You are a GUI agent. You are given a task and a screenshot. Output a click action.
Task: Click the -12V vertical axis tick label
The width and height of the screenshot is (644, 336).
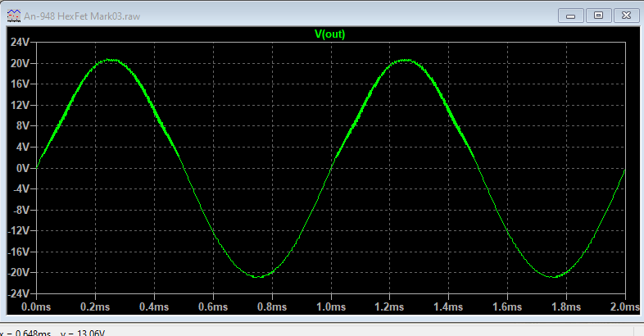pyautogui.click(x=17, y=230)
